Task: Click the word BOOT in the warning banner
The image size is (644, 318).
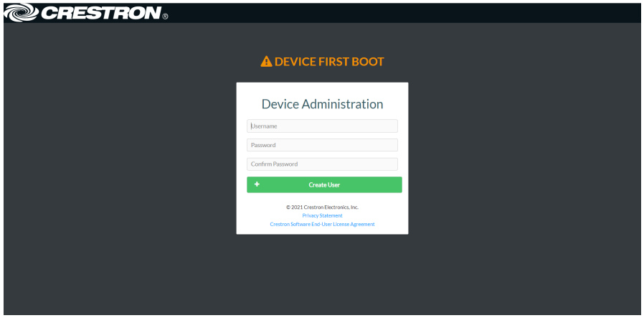Action: coord(367,62)
